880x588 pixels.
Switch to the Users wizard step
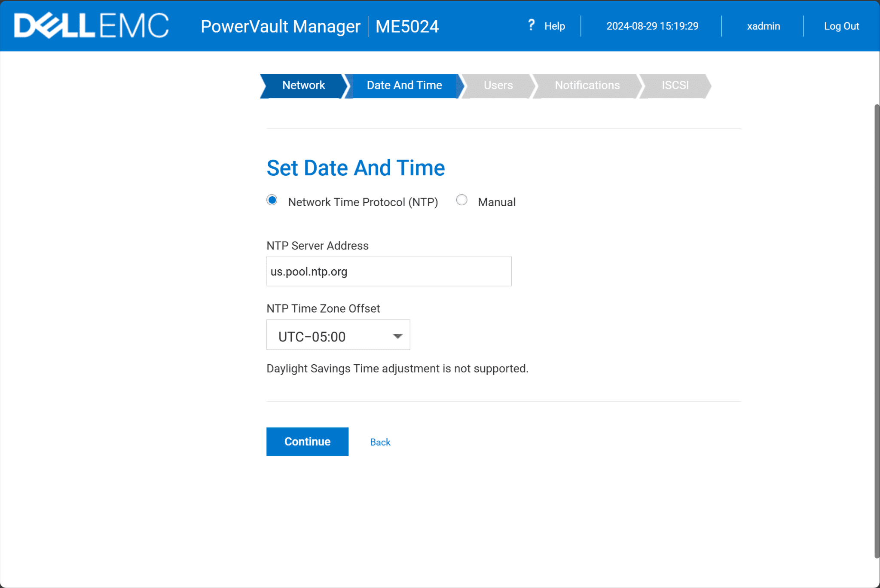[x=498, y=85]
